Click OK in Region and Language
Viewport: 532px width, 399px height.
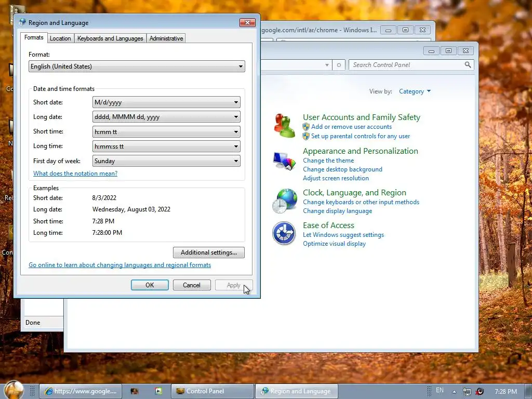[x=150, y=285]
